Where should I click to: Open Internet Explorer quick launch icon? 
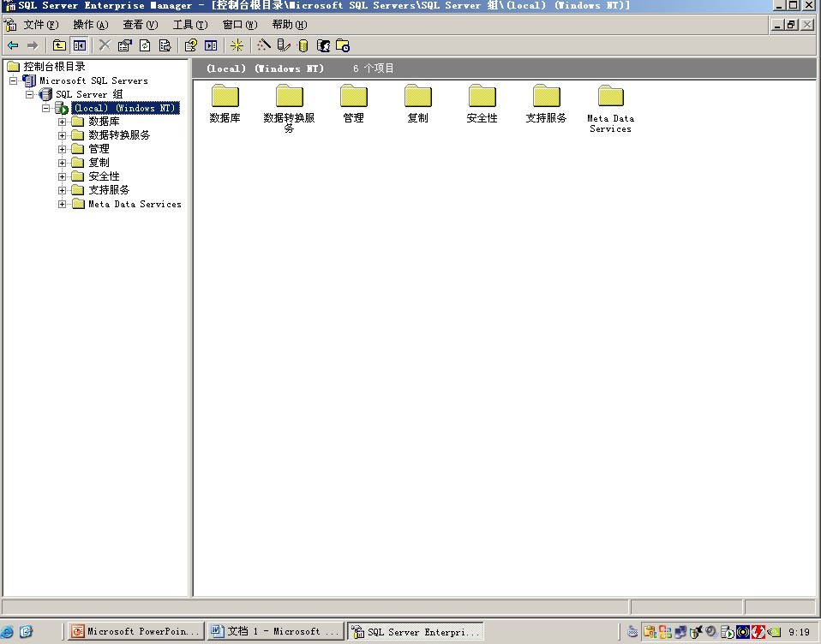7,632
